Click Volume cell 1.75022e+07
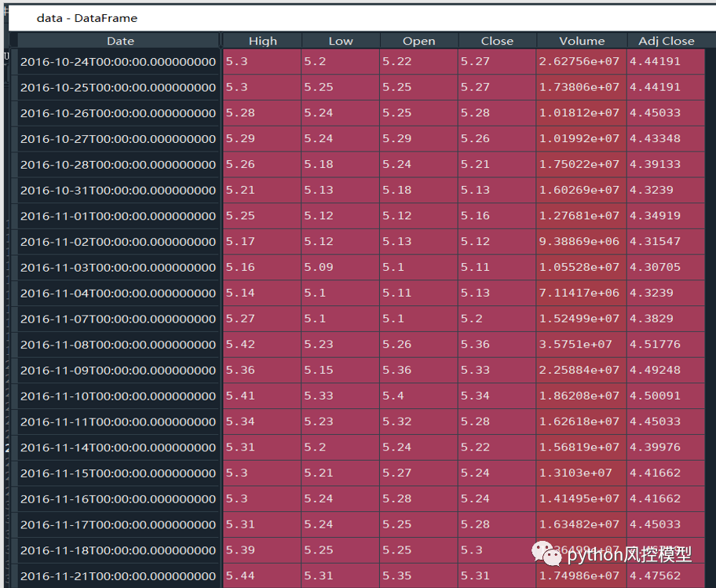This screenshot has width=716, height=588. (x=581, y=164)
